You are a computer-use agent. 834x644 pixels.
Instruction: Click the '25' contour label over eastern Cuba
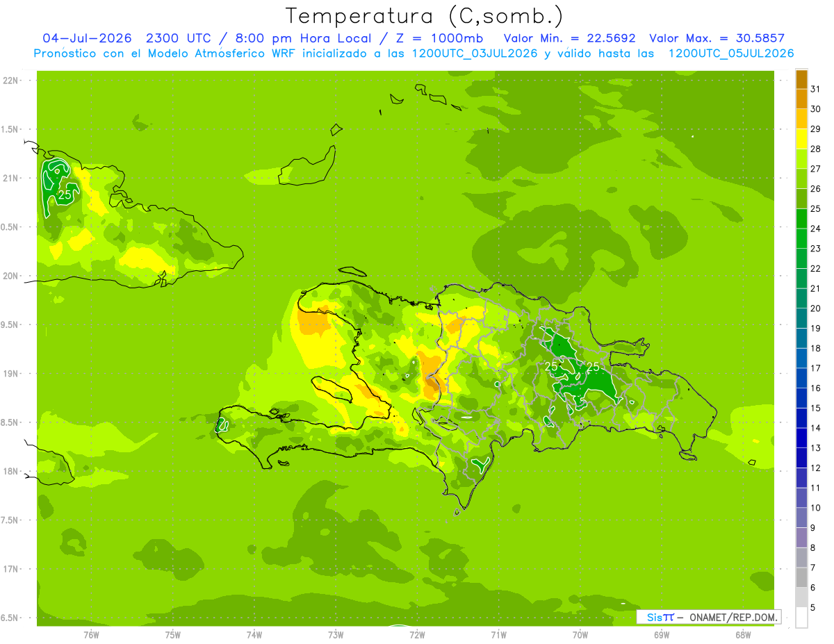65,195
